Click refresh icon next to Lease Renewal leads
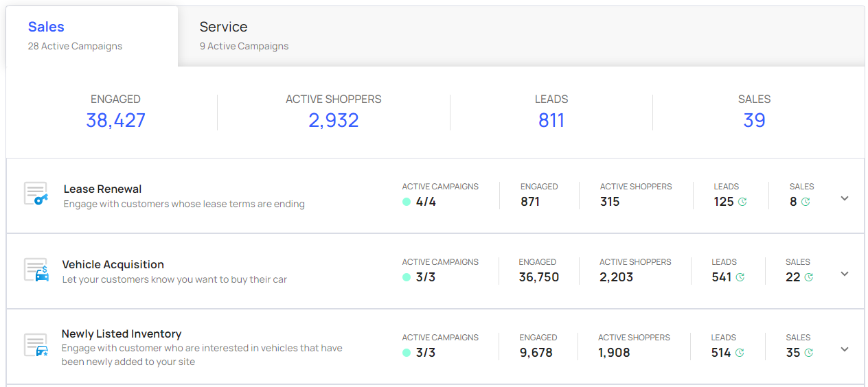Screen dimensions: 868x387 [x=742, y=202]
